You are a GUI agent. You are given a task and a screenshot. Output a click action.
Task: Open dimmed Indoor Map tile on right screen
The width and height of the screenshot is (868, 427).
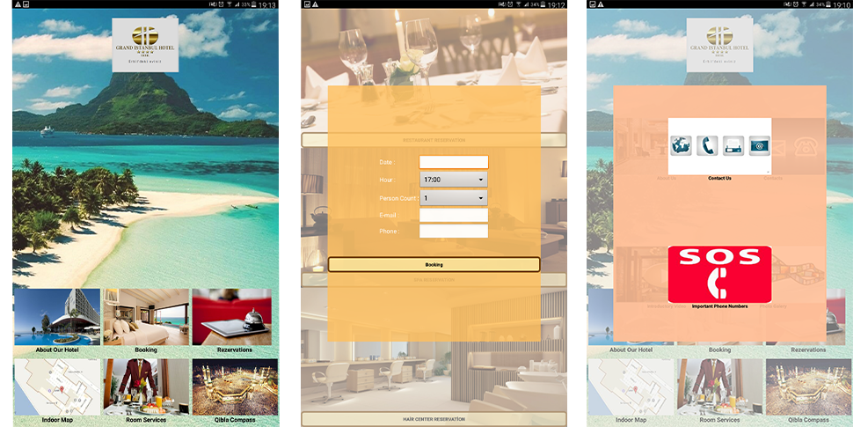point(631,387)
